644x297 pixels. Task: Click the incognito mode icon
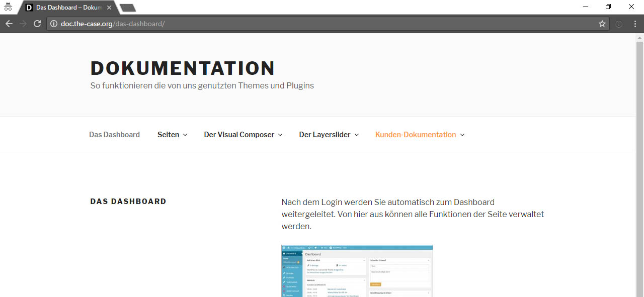[x=8, y=7]
